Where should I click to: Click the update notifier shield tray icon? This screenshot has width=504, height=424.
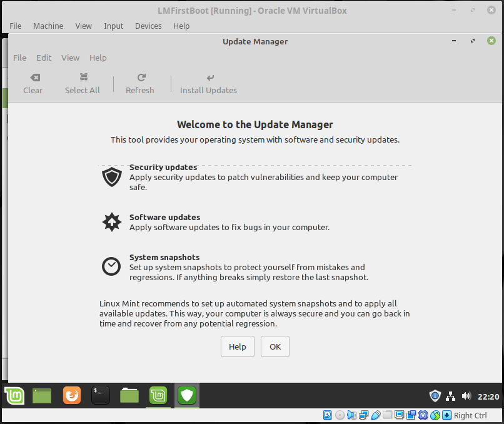pyautogui.click(x=435, y=396)
